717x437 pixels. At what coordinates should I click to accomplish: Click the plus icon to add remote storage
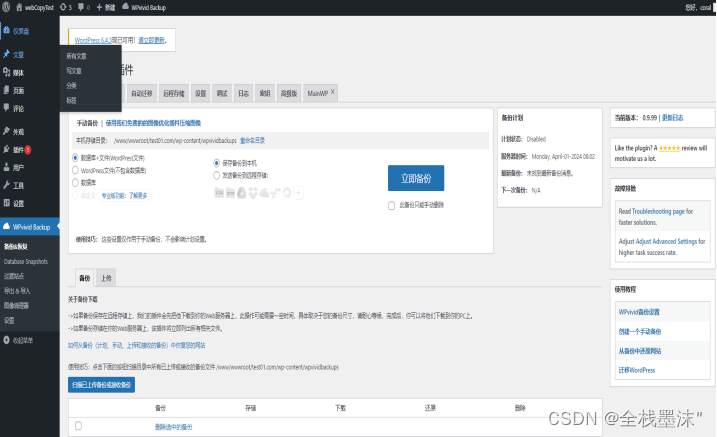click(298, 193)
